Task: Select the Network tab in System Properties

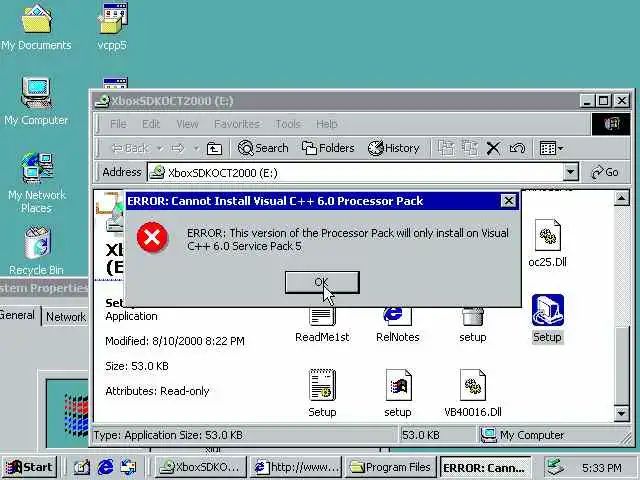Action: pyautogui.click(x=66, y=317)
